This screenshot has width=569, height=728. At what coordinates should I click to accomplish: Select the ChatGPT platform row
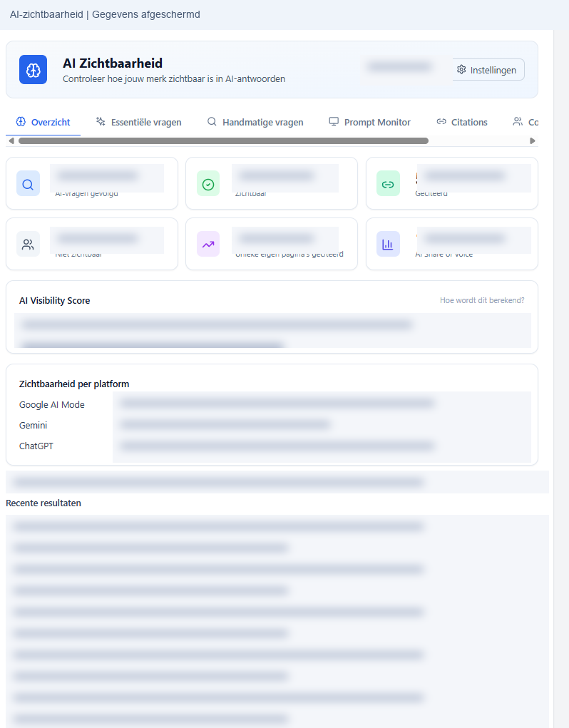pyautogui.click(x=275, y=446)
